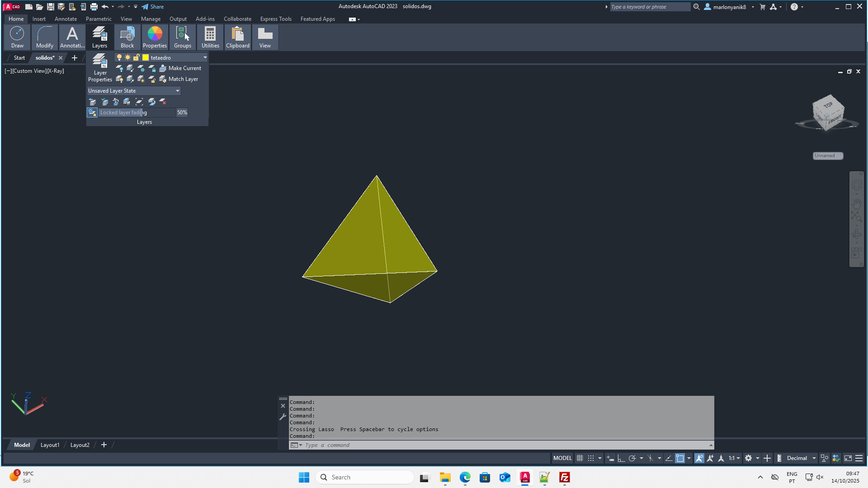The image size is (868, 488).
Task: Click the Layer Freeze icon
Action: click(x=141, y=68)
